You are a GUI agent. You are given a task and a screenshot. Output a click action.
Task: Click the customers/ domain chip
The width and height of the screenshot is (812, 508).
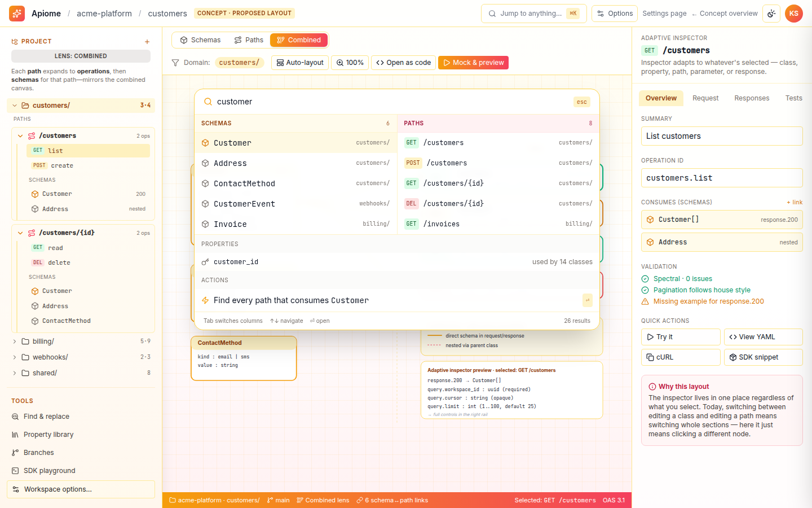pyautogui.click(x=239, y=63)
